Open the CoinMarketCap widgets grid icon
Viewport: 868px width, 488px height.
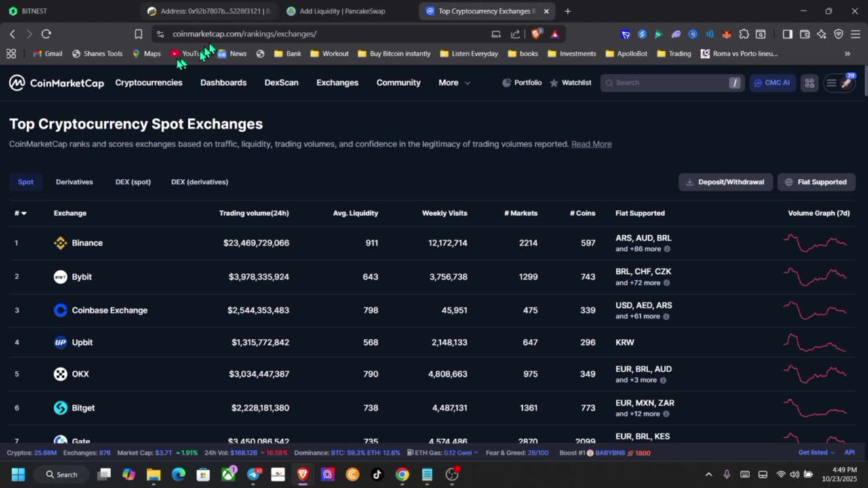tap(810, 83)
